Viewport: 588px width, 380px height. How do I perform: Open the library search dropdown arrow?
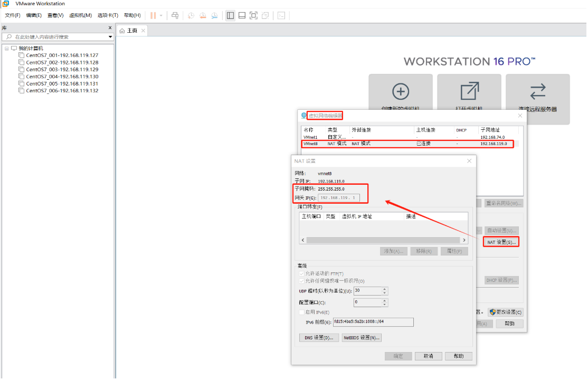click(x=110, y=37)
